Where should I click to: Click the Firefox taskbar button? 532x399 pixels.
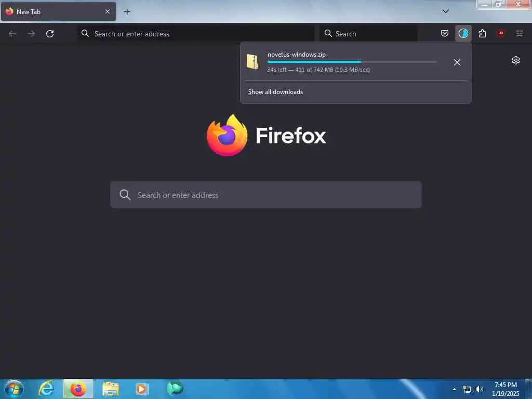tap(78, 389)
